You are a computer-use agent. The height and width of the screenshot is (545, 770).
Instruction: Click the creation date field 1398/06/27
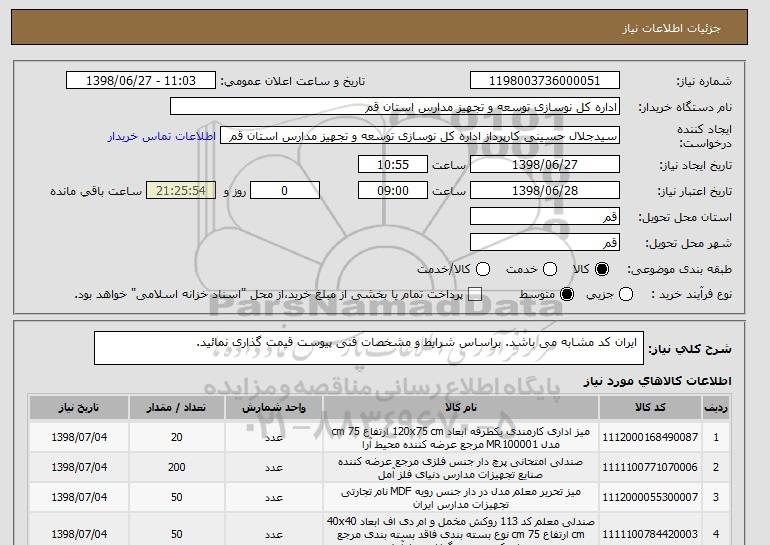pyautogui.click(x=545, y=164)
